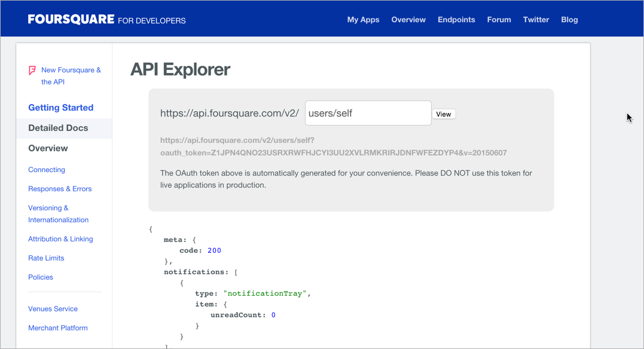Click the meta key in the JSON response

(x=175, y=240)
